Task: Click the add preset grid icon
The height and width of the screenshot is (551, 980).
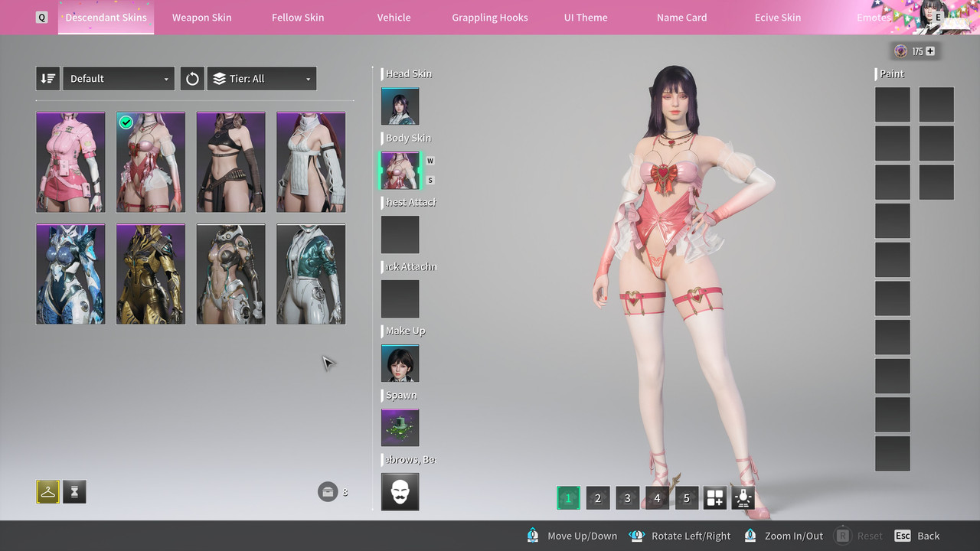Action: tap(715, 498)
